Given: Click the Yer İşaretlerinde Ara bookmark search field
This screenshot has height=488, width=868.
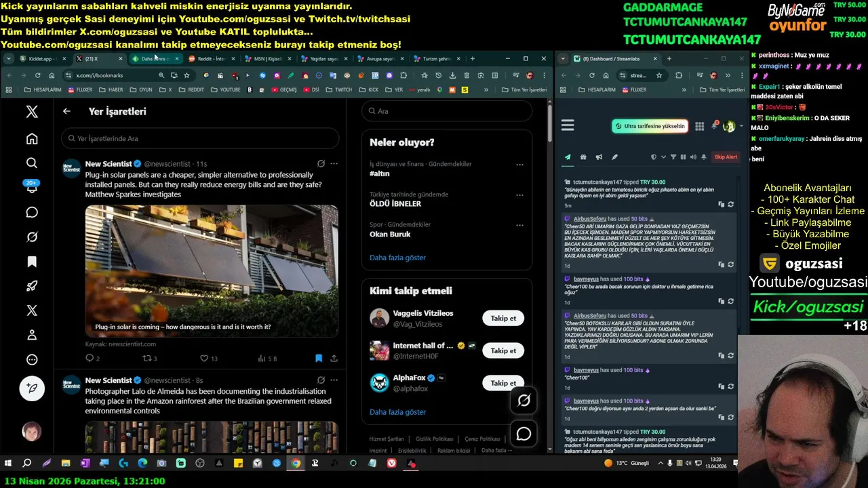Looking at the screenshot, I should [200, 138].
